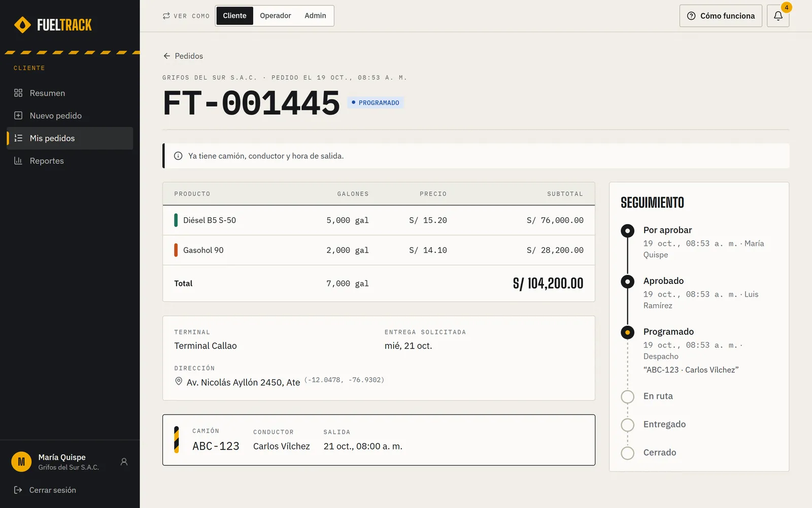Screen dimensions: 812x508
Task: Click the orange Gasohol 90 color marker
Action: point(176,250)
